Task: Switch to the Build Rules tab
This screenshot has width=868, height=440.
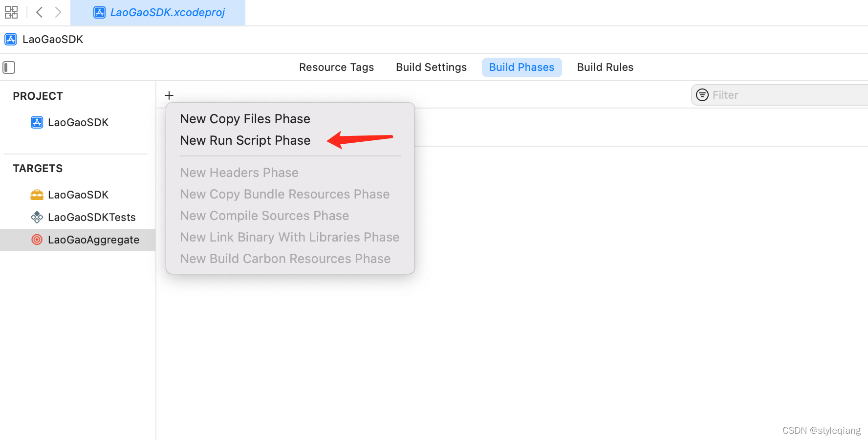Action: 605,67
